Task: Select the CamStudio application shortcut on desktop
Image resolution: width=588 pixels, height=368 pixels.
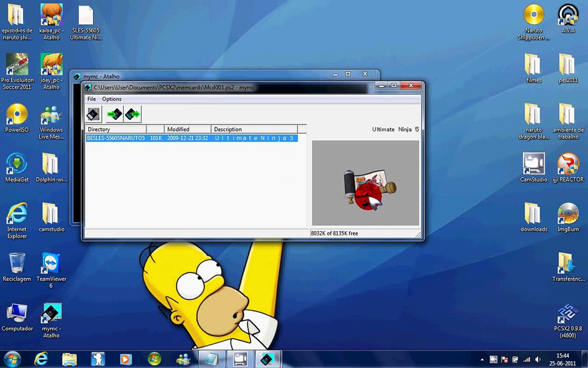Action: 534,168
